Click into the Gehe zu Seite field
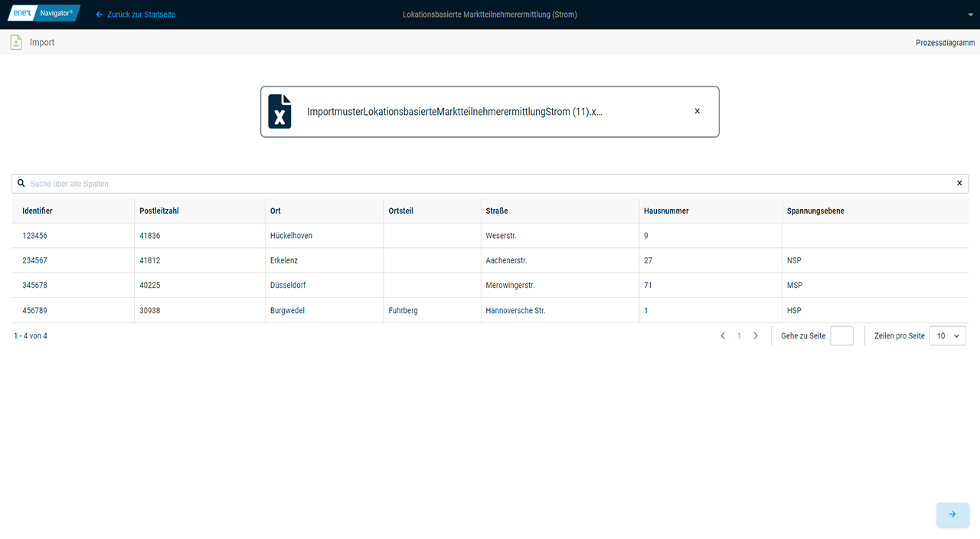980x539 pixels. click(x=841, y=336)
